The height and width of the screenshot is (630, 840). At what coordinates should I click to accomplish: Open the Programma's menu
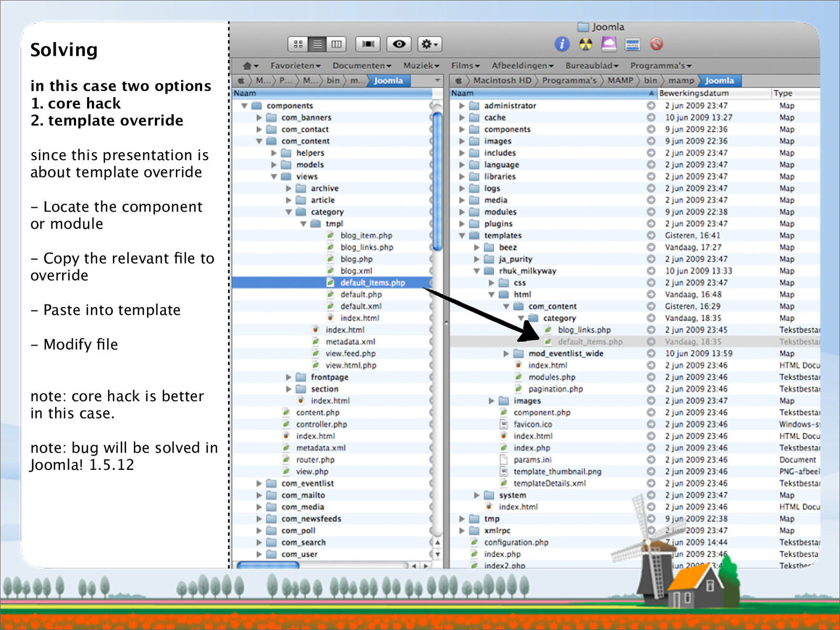[x=661, y=66]
